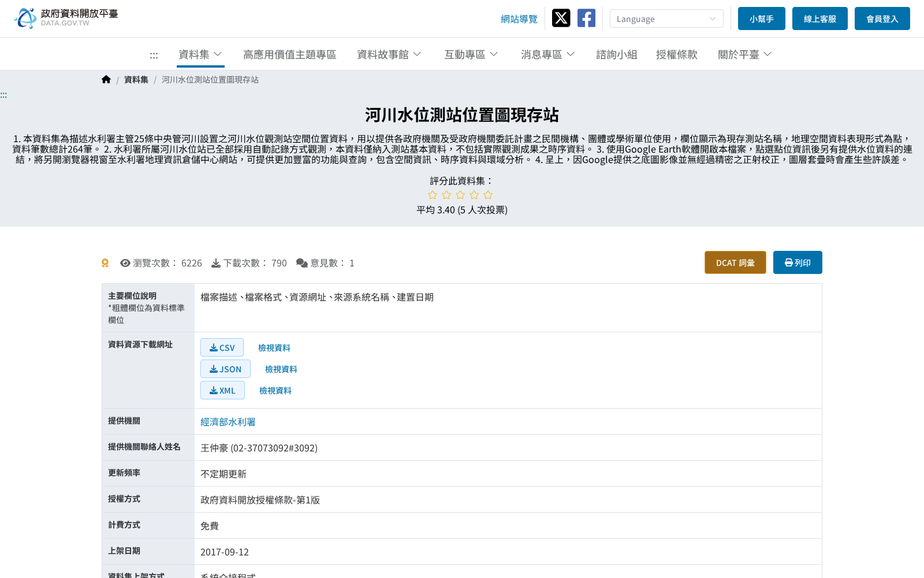This screenshot has height=578, width=924.
Task: Open 高應用價值主題專區 menu item
Action: (290, 54)
